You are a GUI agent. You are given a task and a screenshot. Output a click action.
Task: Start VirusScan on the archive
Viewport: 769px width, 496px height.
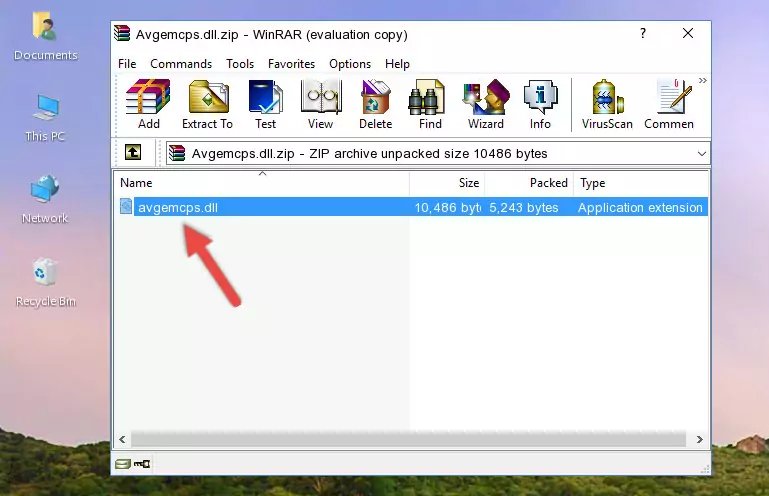pos(607,104)
